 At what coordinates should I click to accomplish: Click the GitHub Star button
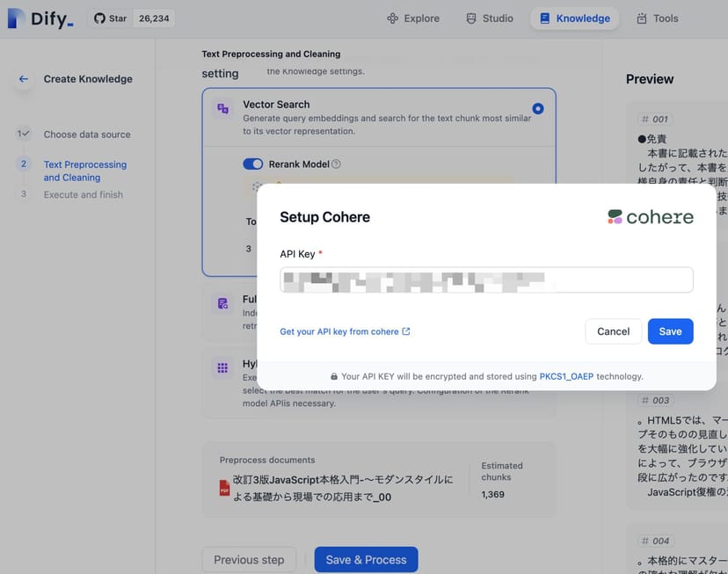[x=111, y=18]
